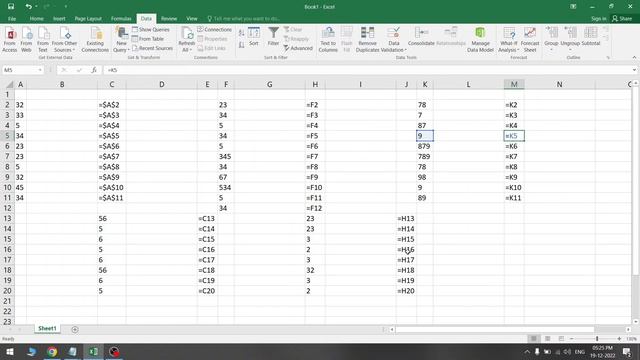Open Existing Connections
This screenshot has height=360, width=640.
click(95, 40)
